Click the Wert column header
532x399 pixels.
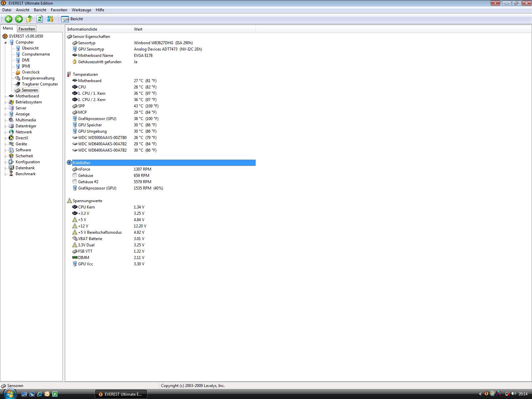pos(194,29)
